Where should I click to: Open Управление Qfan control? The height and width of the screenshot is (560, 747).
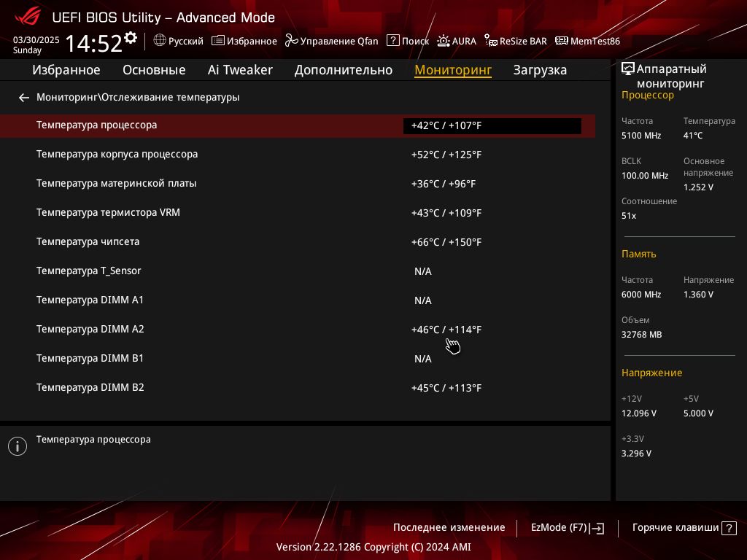coord(339,42)
